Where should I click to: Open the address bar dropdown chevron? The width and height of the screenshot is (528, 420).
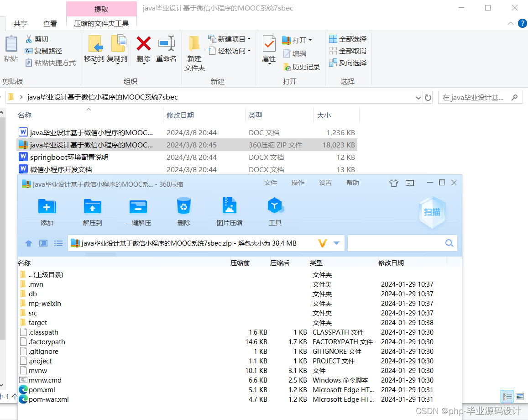[418, 97]
